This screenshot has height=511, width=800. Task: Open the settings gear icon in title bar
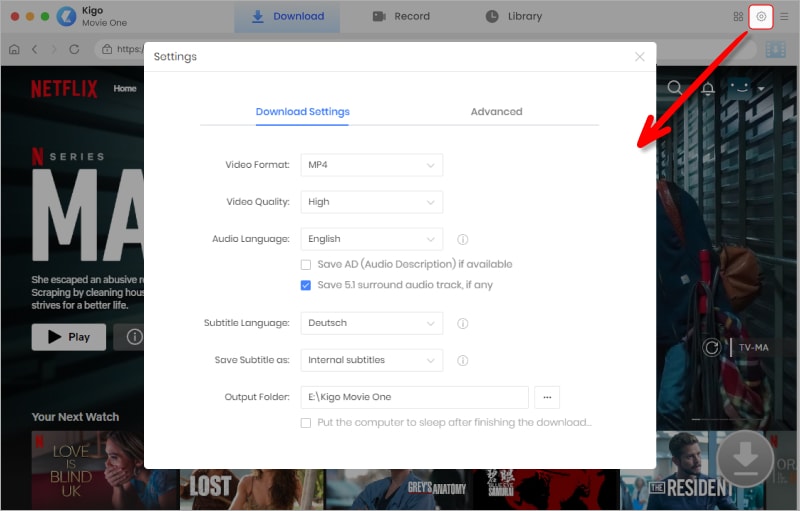(761, 16)
